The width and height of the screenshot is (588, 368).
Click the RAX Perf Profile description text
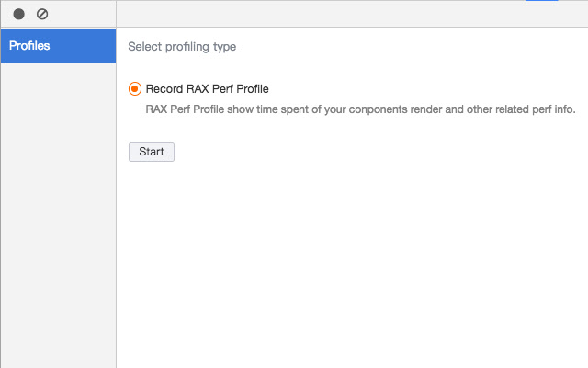(360, 109)
